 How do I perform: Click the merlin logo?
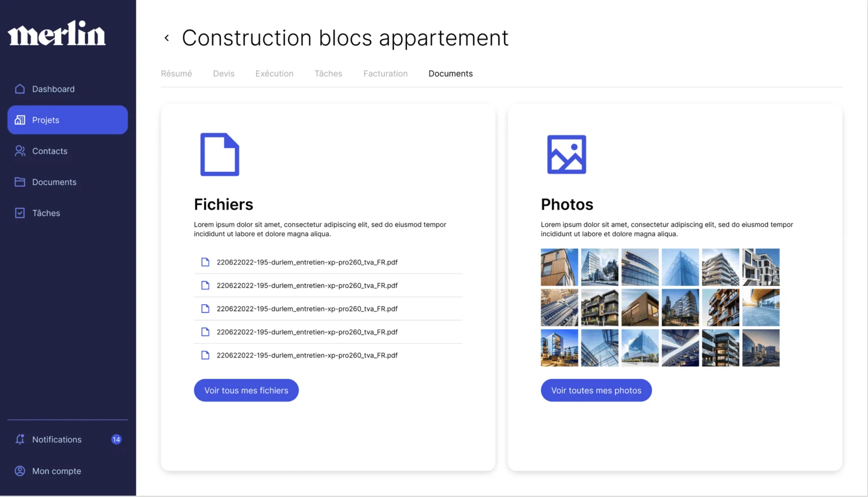[57, 33]
